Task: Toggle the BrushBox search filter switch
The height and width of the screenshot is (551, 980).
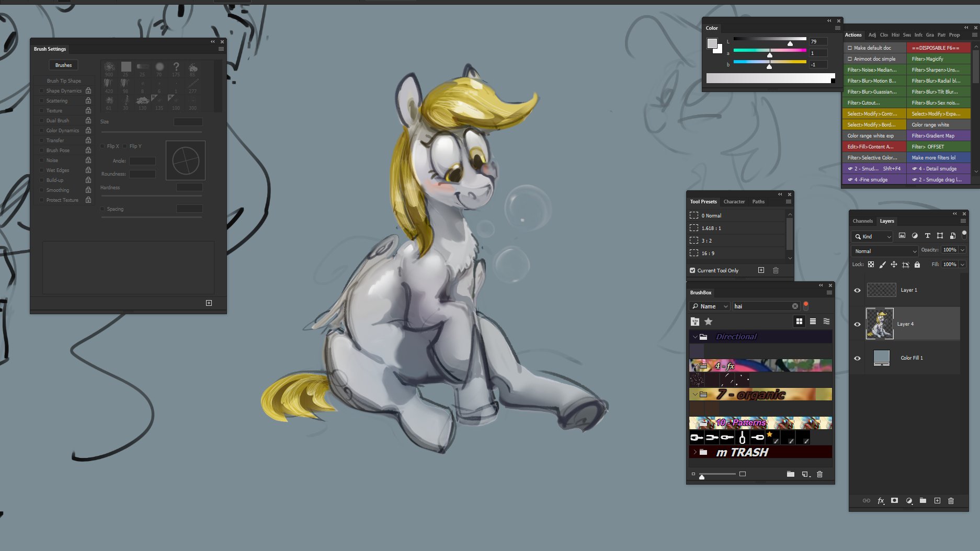Action: [x=806, y=305]
